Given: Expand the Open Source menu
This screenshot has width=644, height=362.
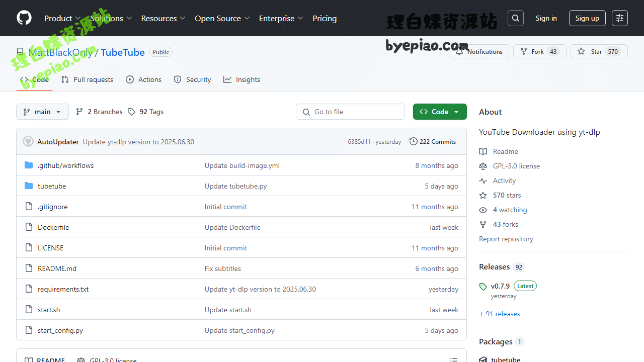Looking at the screenshot, I should [x=222, y=18].
